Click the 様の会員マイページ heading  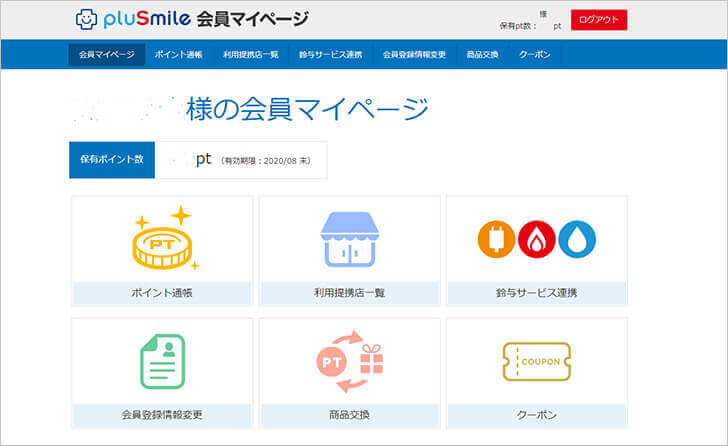(x=307, y=110)
